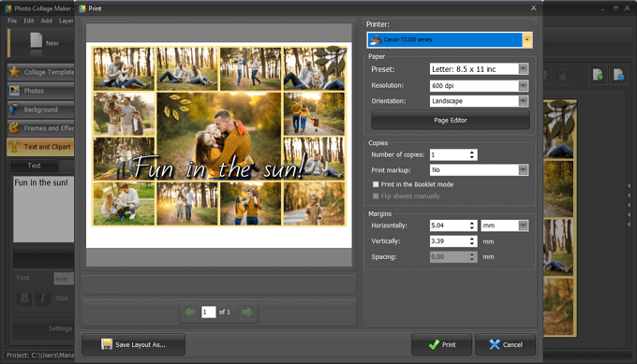Click the Horizontally margin value 5.04
The image size is (637, 364).
coord(450,226)
